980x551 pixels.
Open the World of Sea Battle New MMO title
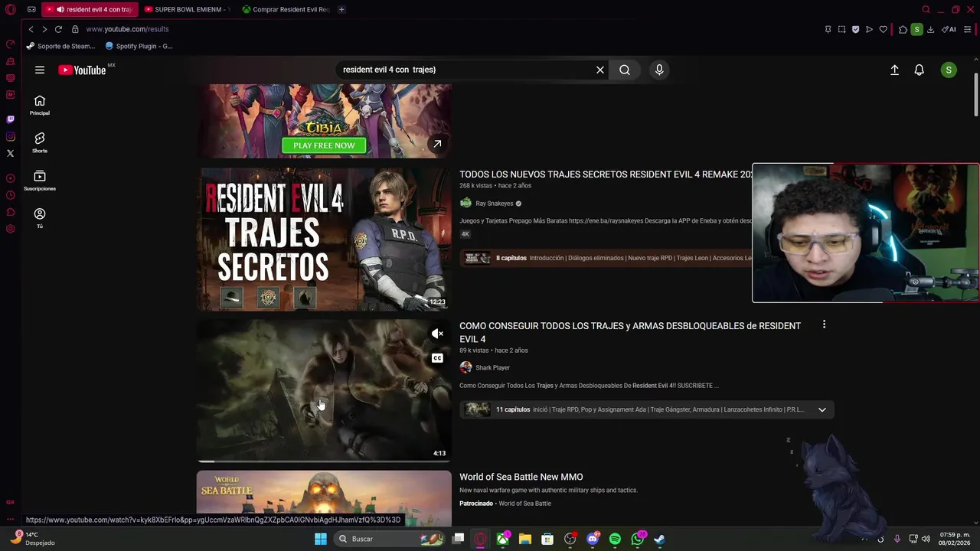(x=521, y=477)
